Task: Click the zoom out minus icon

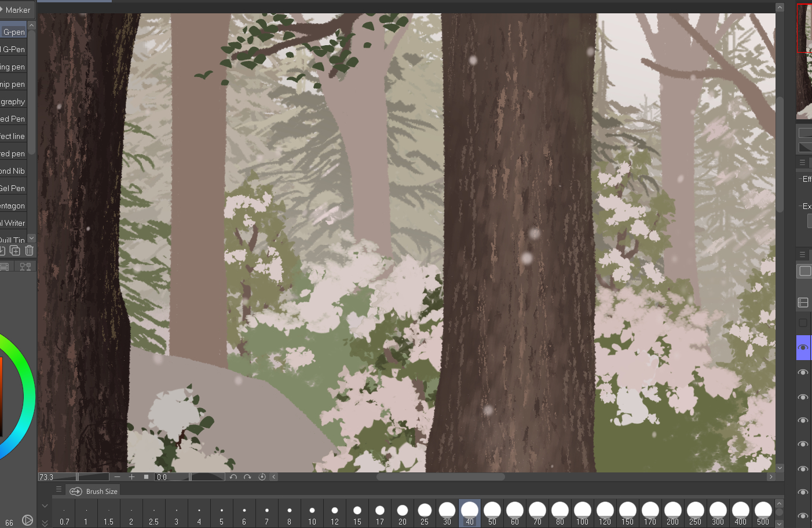Action: pos(118,477)
